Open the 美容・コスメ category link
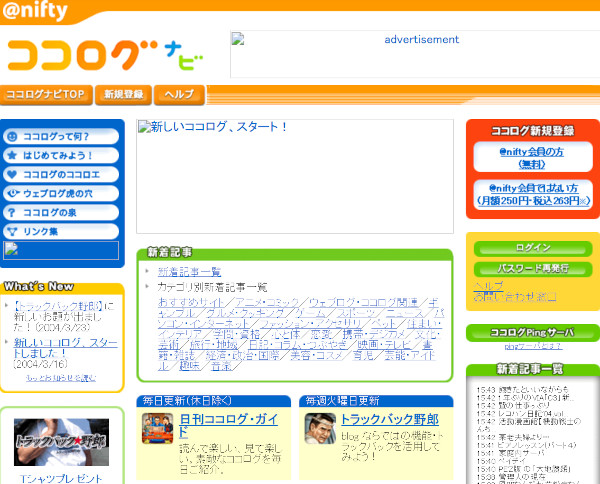This screenshot has height=484, width=600. [x=316, y=355]
